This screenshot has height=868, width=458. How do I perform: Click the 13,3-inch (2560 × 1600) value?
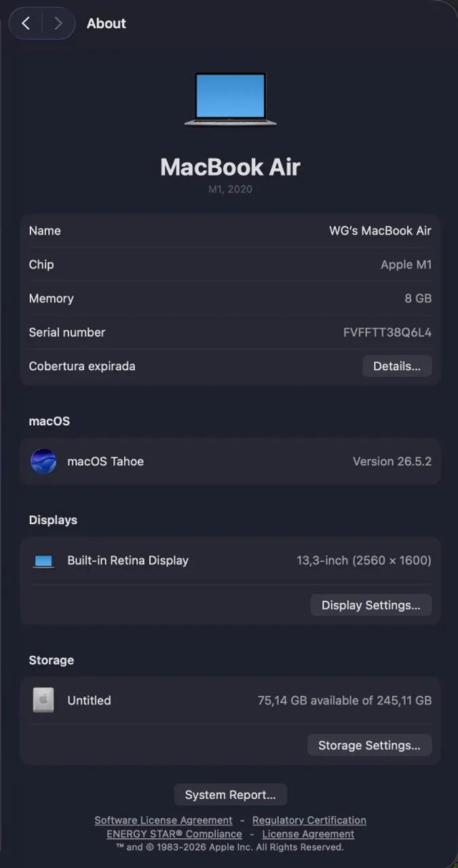(x=364, y=561)
